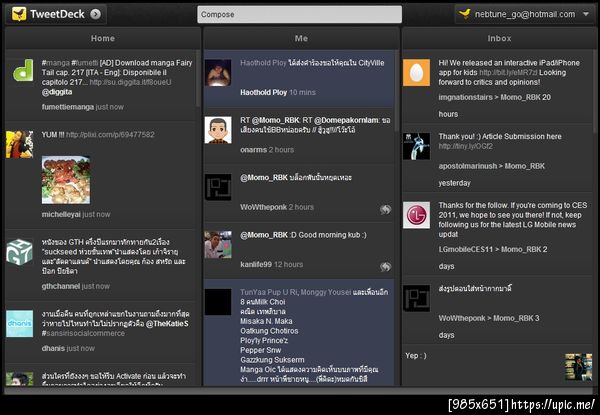Screen dimensions: 600x415
Task: Open the black avatar on TunYaa Pup notification
Action: [218, 302]
